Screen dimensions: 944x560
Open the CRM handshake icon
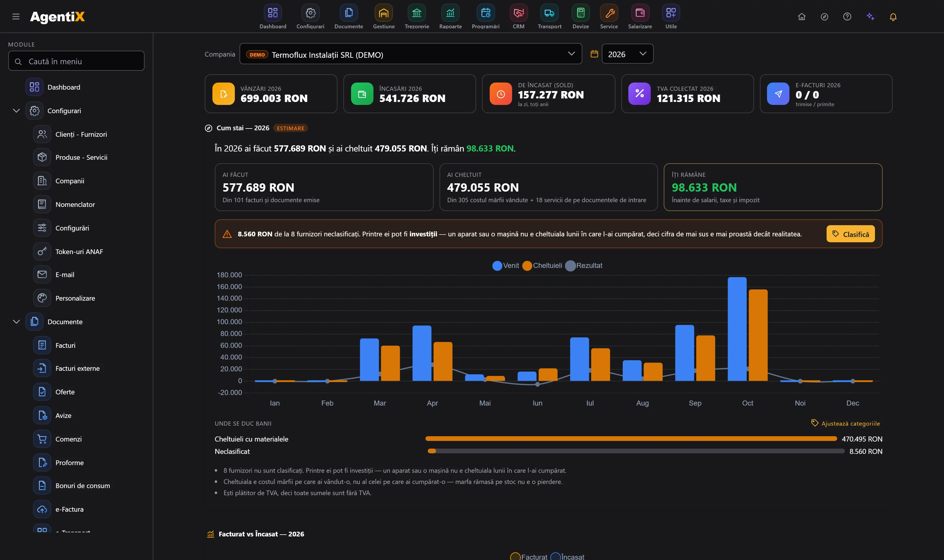(518, 13)
